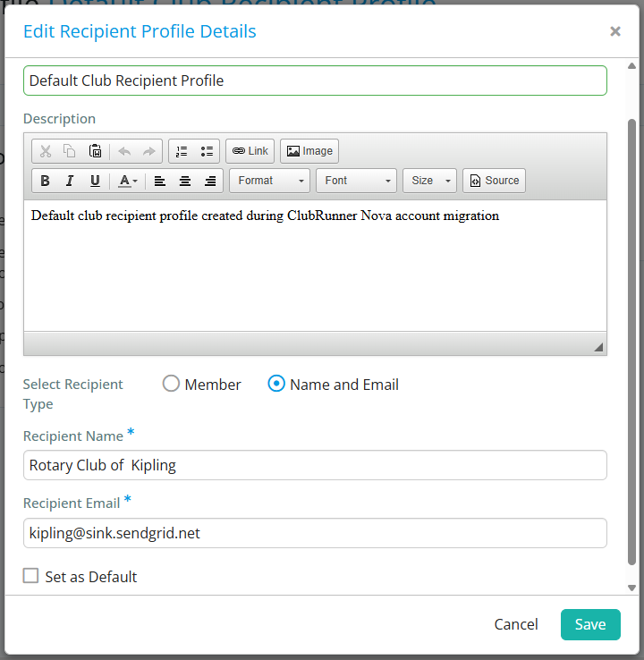The height and width of the screenshot is (660, 644).
Task: Click the Redo arrow icon
Action: tap(149, 151)
